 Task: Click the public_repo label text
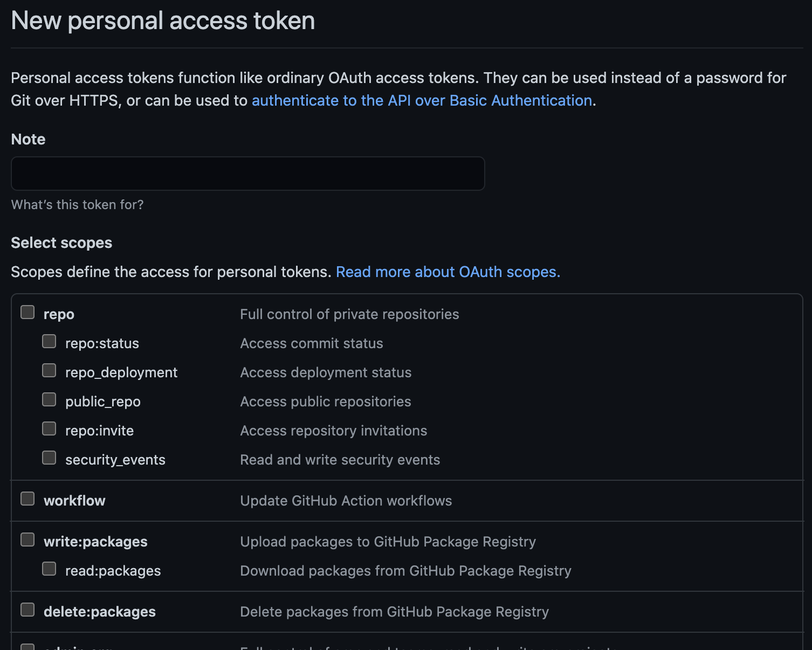click(102, 402)
